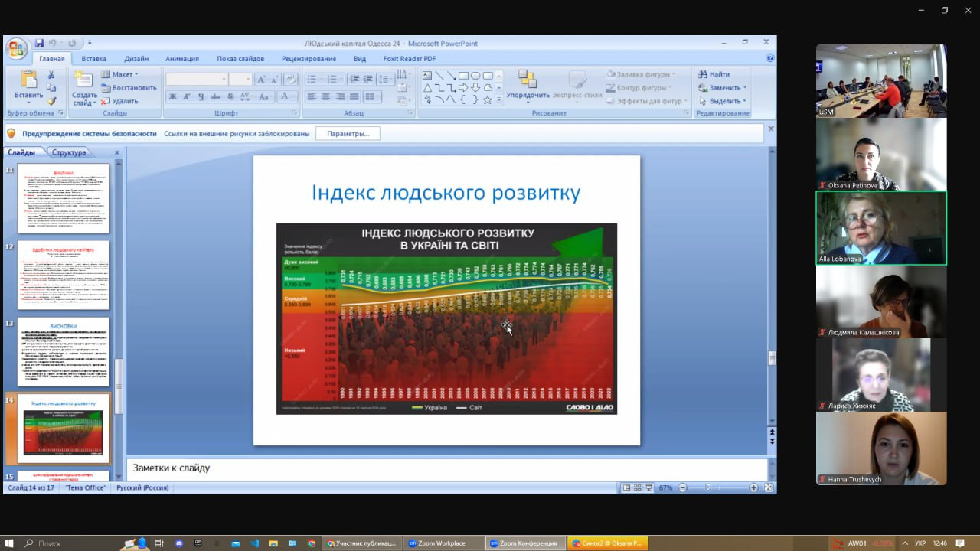Expand the Select (Выделить) dropdown

723,101
